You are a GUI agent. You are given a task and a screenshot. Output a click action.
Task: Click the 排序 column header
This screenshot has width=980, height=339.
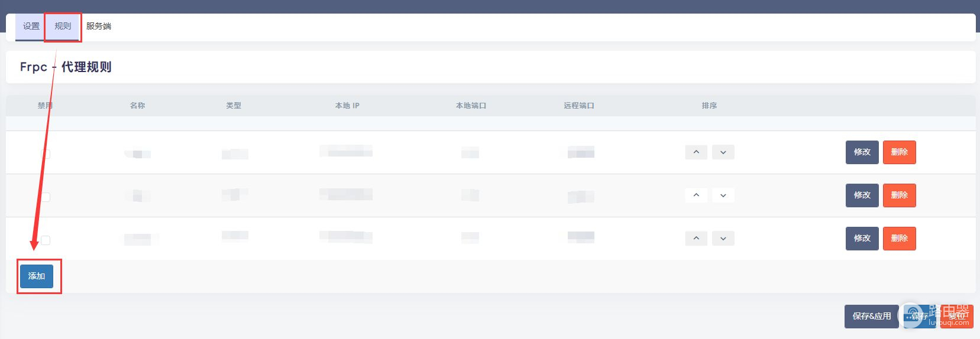point(710,106)
